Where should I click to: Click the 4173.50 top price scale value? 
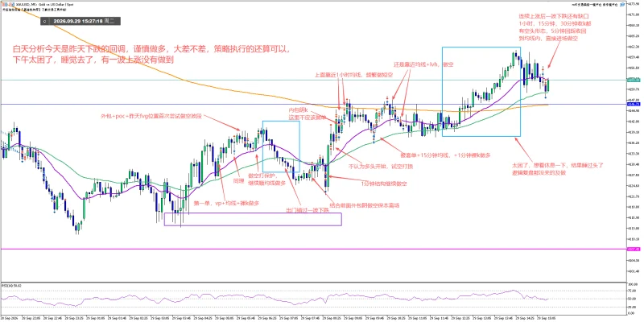(x=633, y=4)
